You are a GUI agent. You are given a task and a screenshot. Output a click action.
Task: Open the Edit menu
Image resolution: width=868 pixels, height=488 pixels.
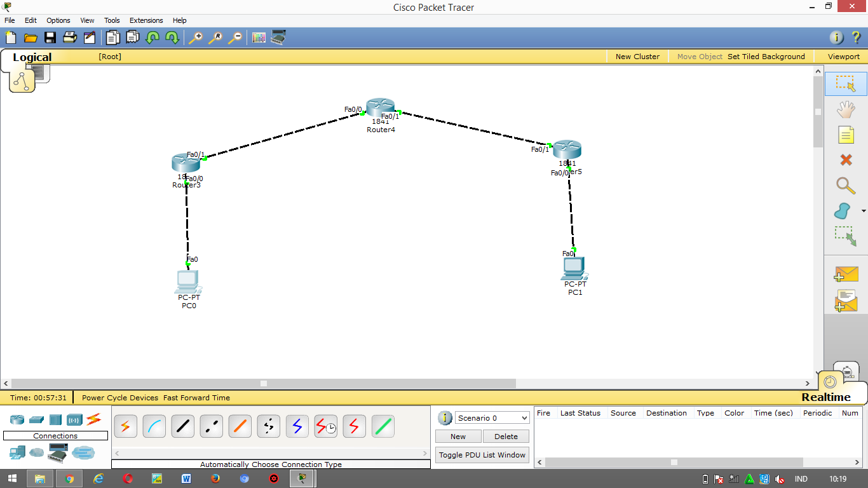[x=31, y=20]
